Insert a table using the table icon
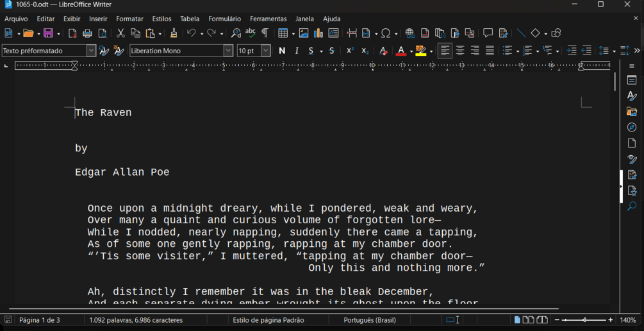Screen dimensions: 644x331 pyautogui.click(x=283, y=33)
